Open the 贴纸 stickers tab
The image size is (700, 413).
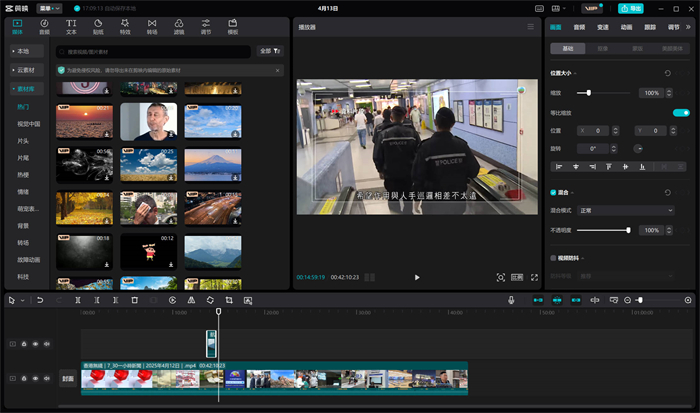tap(98, 27)
